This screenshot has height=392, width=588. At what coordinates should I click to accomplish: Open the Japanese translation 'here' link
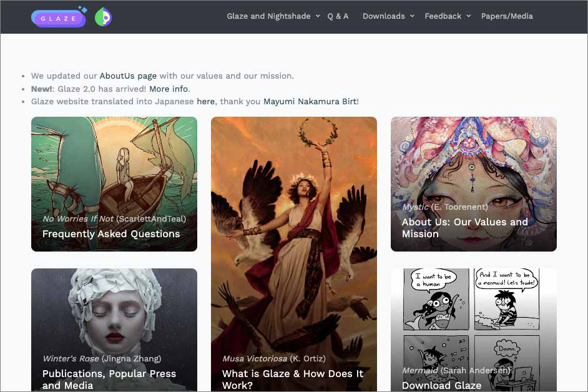205,101
